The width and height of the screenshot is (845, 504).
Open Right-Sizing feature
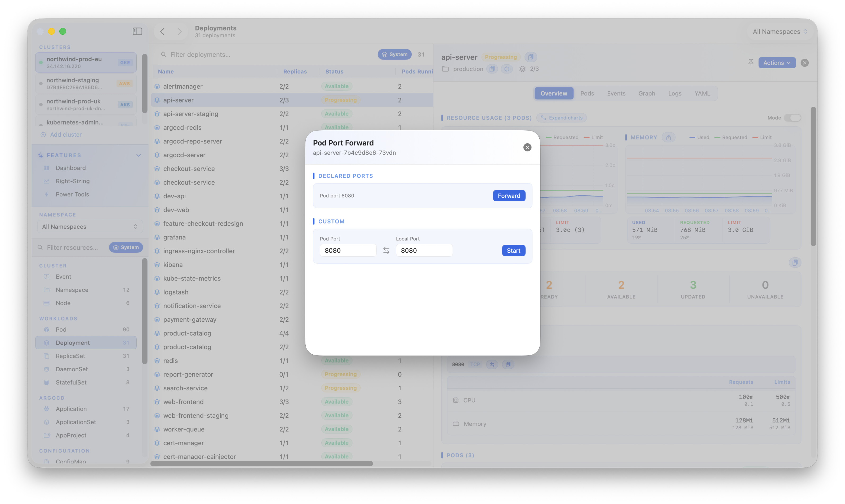coord(73,181)
